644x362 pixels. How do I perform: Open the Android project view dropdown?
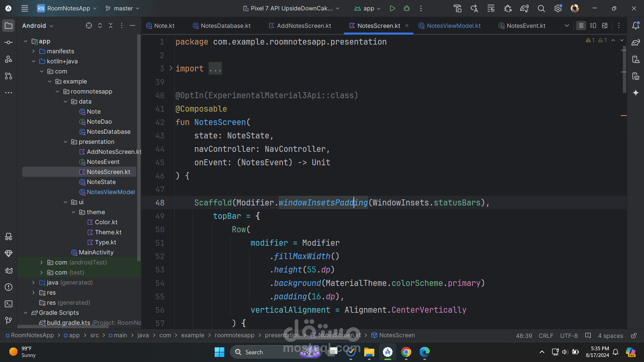click(x=38, y=26)
